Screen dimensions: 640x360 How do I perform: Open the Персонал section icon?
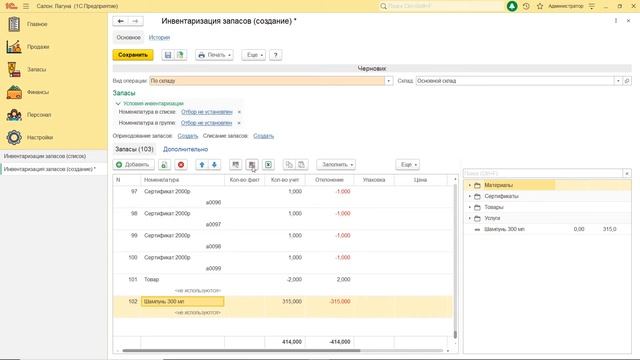click(14, 115)
